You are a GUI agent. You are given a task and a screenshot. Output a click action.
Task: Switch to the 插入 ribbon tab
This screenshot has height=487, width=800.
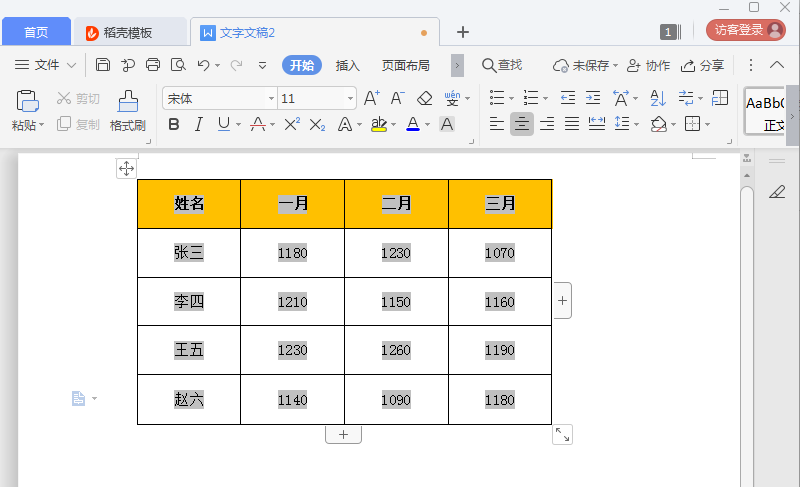point(347,65)
